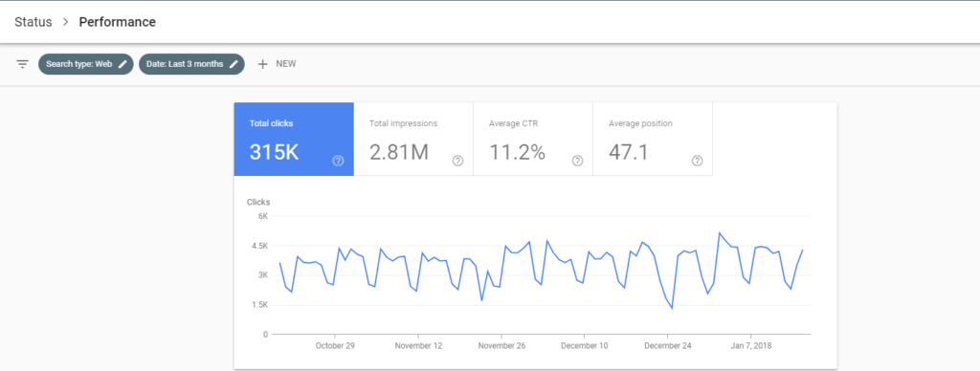980x371 pixels.
Task: Click the Clicks chart axis label
Action: (258, 202)
